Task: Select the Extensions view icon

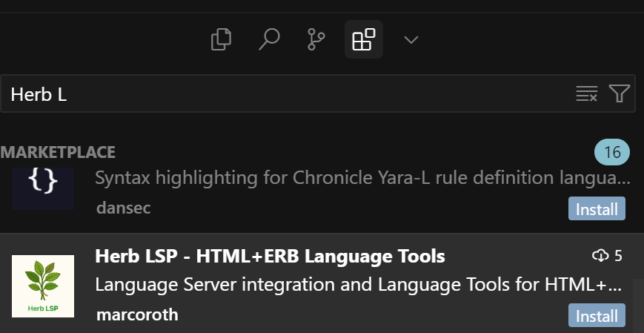Action: click(363, 39)
